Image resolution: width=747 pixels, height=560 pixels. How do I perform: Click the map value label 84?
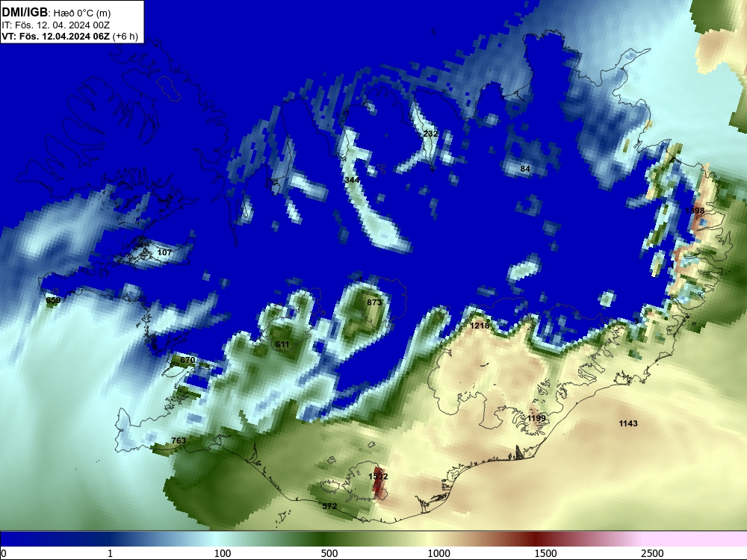[x=525, y=169]
